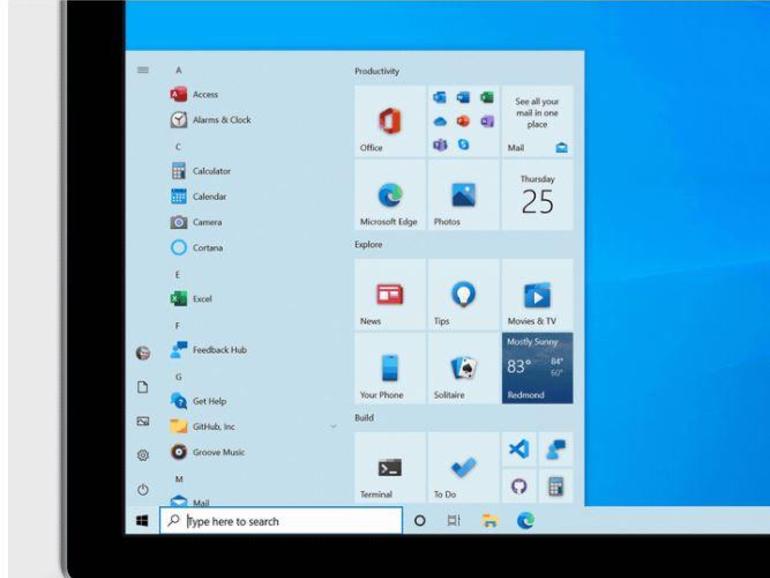Image resolution: width=770 pixels, height=578 pixels.
Task: Launch Edge from the taskbar
Action: click(x=525, y=521)
